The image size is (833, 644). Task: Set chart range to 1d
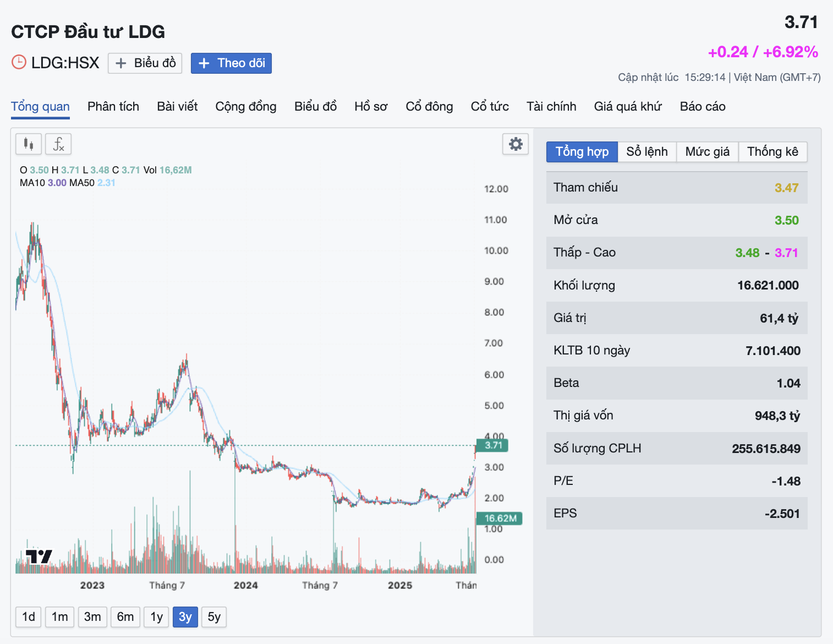coord(29,617)
